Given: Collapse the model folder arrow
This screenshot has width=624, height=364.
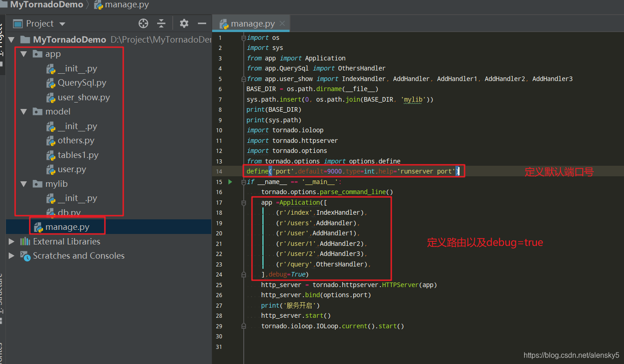Looking at the screenshot, I should pos(23,112).
